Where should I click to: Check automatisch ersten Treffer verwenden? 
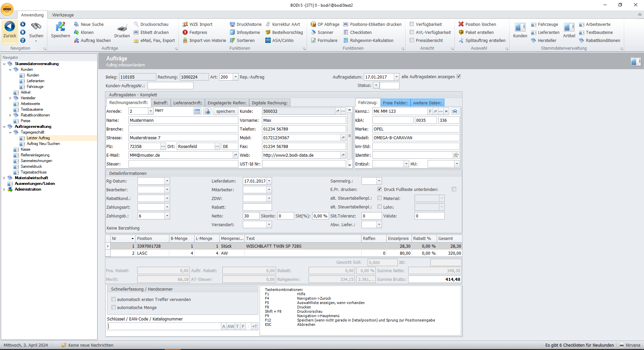[114, 299]
